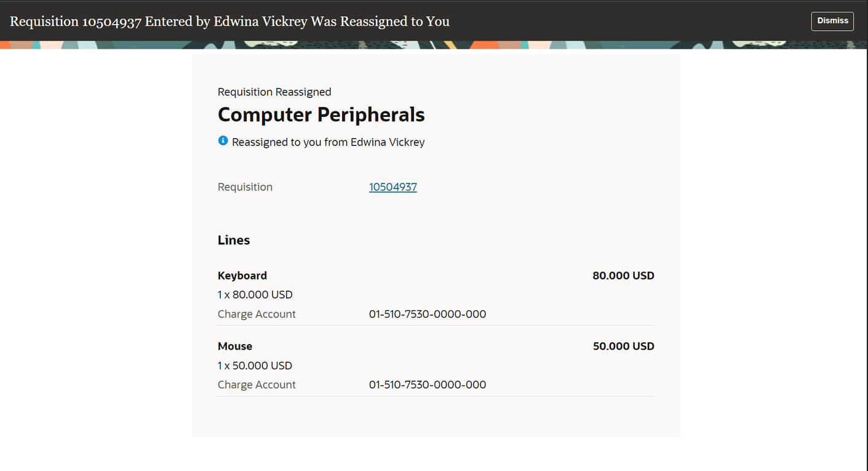The height and width of the screenshot is (471, 868).
Task: Click the '1 x 80.000 USD' quantity text
Action: tap(255, 295)
